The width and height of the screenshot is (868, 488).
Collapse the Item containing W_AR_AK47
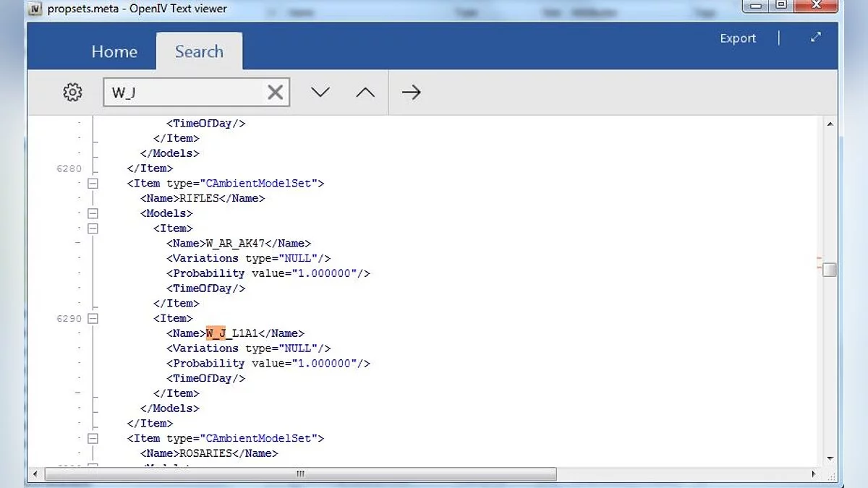(x=93, y=228)
